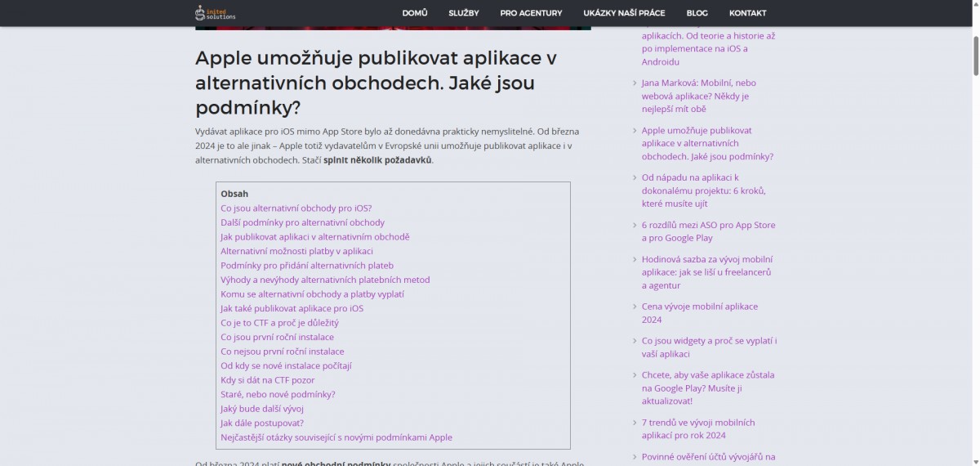Go to 'Alternativní možnosti platby v aplikaci'
980x466 pixels.
click(x=296, y=251)
